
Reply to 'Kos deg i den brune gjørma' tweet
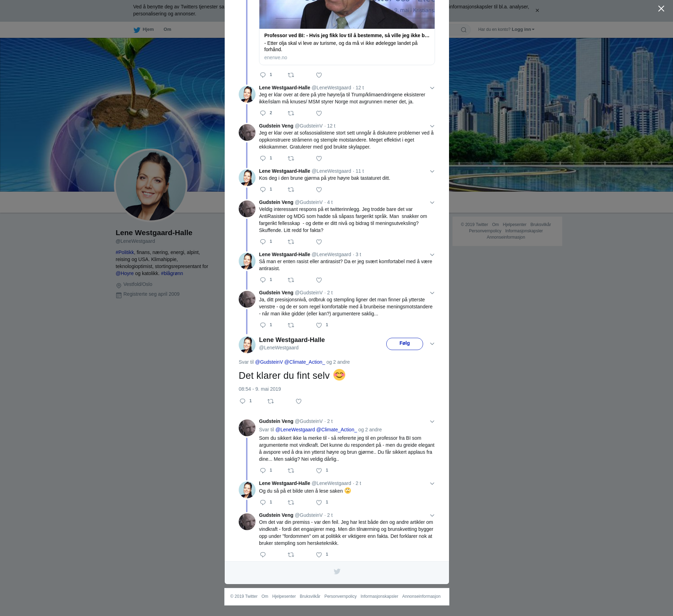click(263, 190)
